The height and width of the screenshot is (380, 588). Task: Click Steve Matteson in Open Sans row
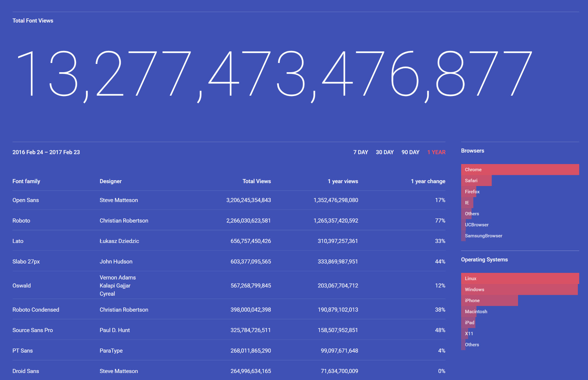pos(119,200)
